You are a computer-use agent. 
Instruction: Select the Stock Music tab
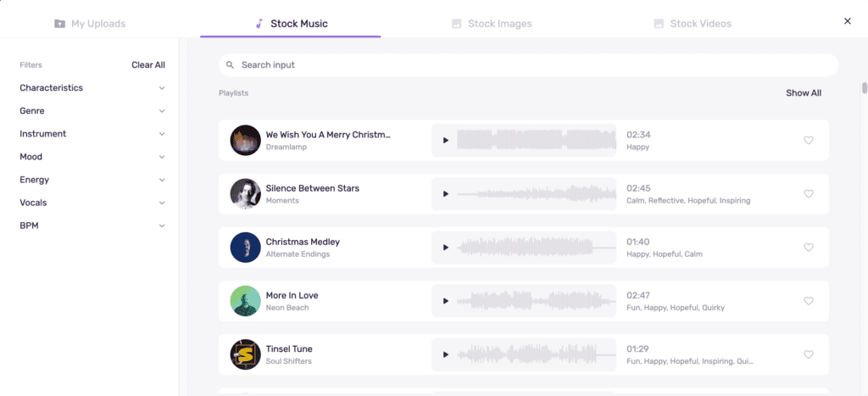point(291,24)
